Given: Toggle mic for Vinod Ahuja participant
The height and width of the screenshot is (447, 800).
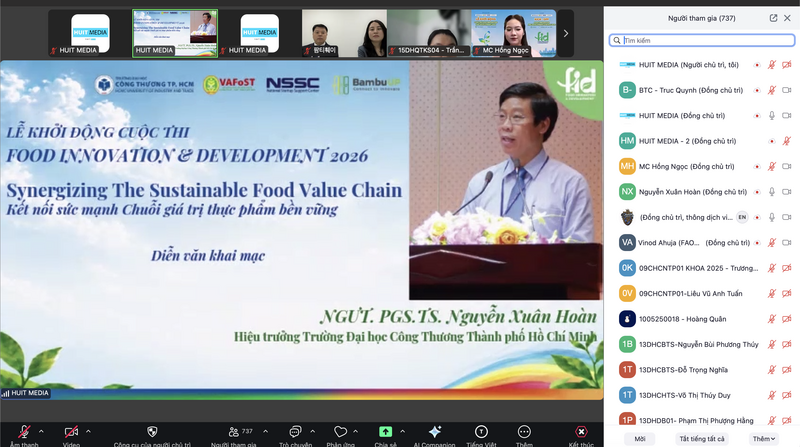Looking at the screenshot, I should click(772, 243).
